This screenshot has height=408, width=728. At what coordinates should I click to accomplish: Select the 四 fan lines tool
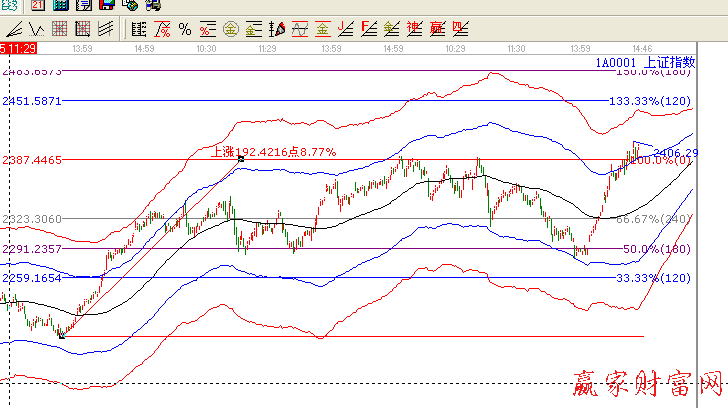[x=459, y=29]
